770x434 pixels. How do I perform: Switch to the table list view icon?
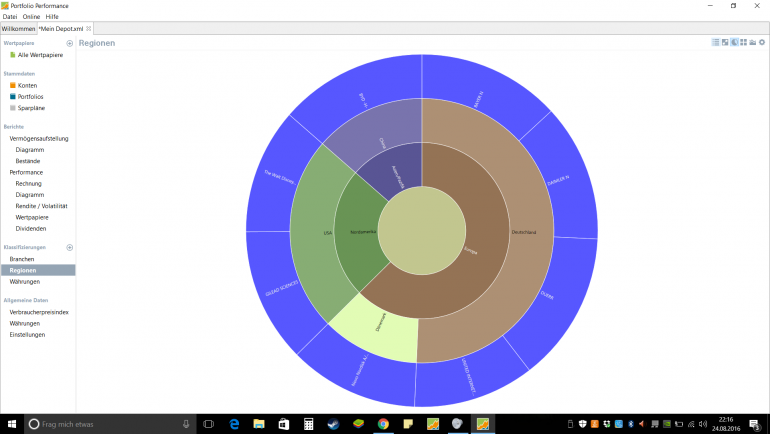tap(715, 43)
